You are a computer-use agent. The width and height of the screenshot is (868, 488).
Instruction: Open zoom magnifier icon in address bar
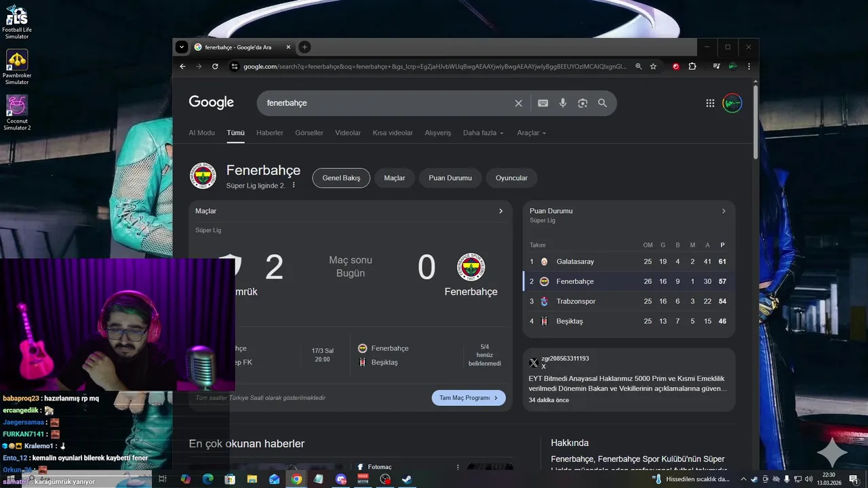[638, 66]
